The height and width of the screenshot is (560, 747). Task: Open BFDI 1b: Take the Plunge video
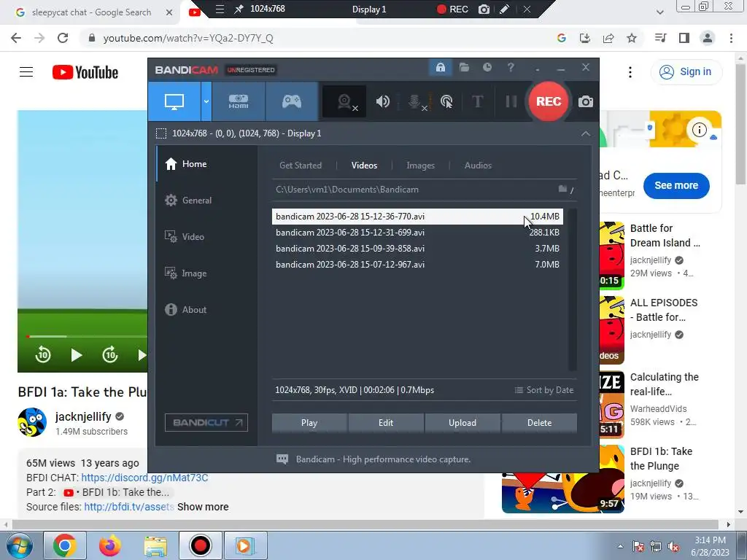pos(661,459)
